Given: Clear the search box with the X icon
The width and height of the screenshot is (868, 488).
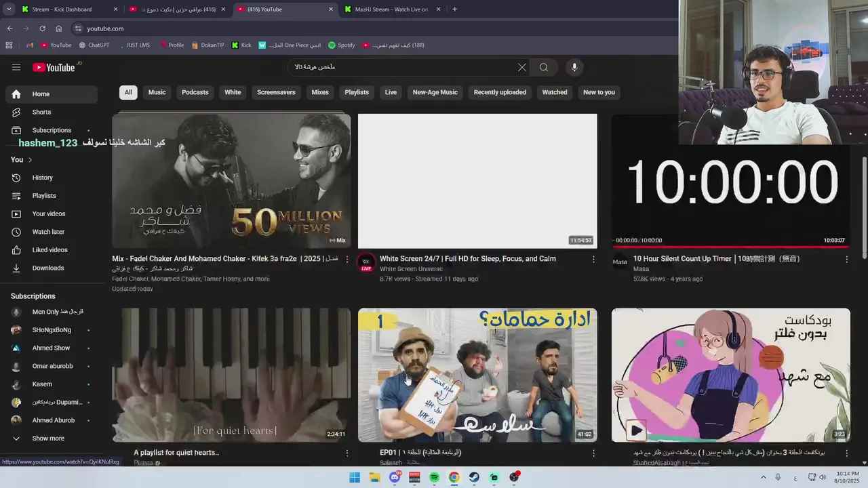Looking at the screenshot, I should (521, 67).
